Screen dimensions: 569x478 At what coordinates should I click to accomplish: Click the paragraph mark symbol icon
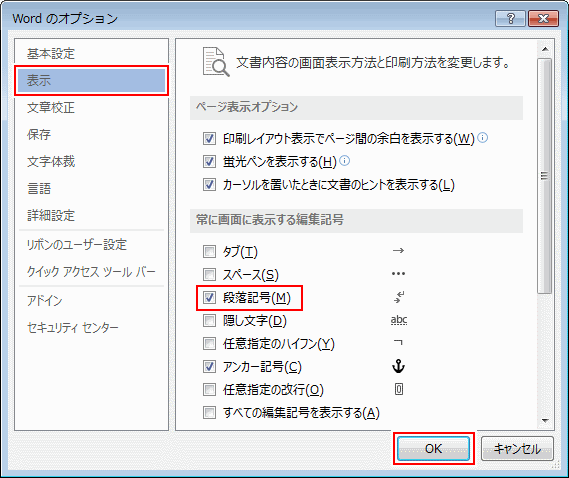tap(399, 297)
